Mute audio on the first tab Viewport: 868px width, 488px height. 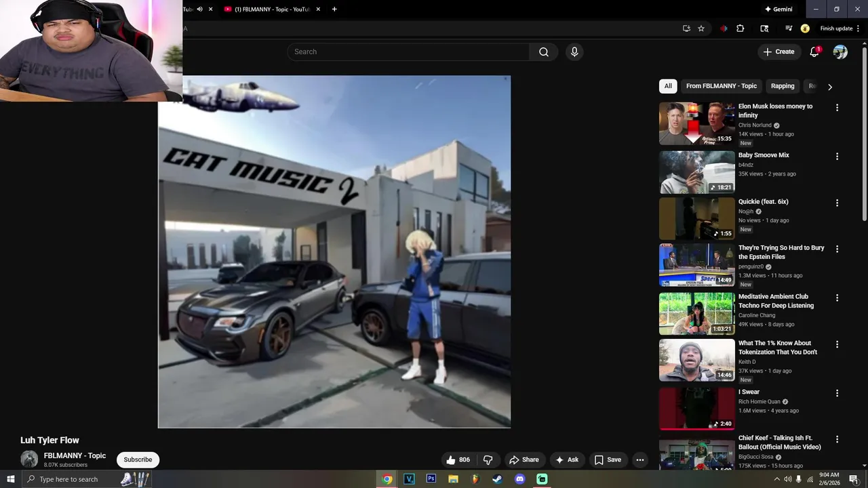tap(199, 9)
